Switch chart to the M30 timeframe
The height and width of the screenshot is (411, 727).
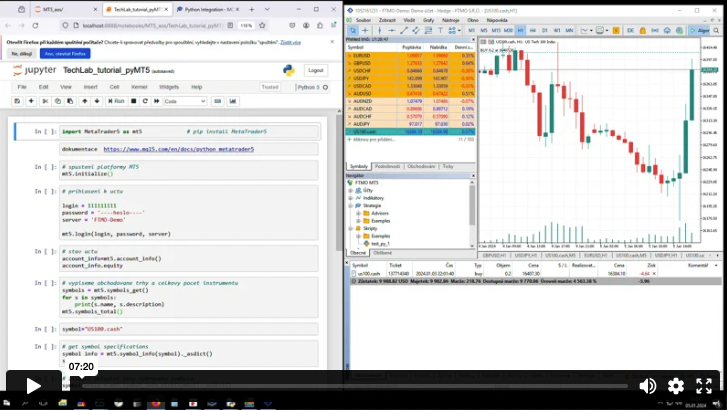tap(508, 30)
